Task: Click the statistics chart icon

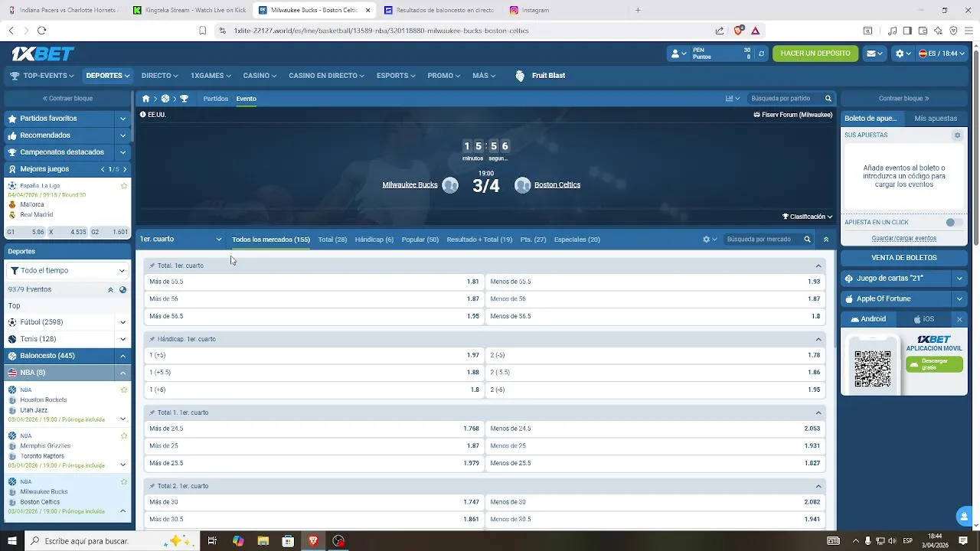Action: (x=733, y=99)
